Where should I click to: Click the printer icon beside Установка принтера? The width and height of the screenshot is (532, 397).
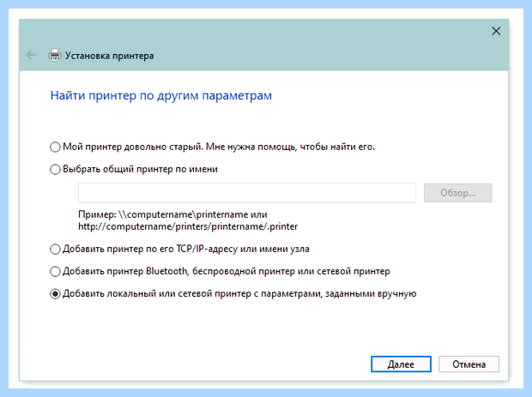(x=55, y=55)
